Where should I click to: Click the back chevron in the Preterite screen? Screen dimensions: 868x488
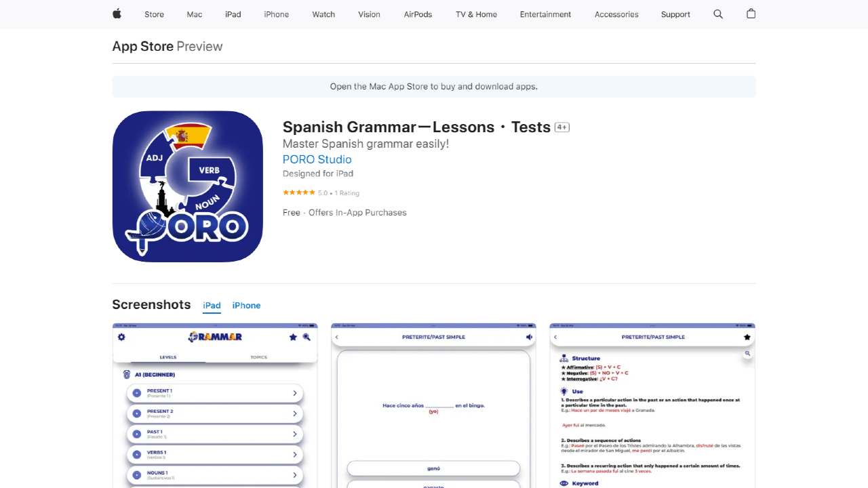337,337
